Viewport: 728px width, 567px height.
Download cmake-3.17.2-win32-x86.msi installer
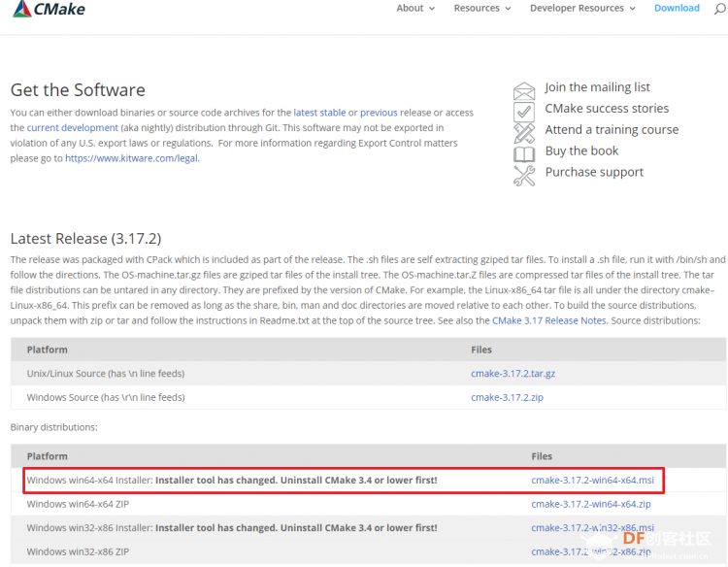click(592, 527)
